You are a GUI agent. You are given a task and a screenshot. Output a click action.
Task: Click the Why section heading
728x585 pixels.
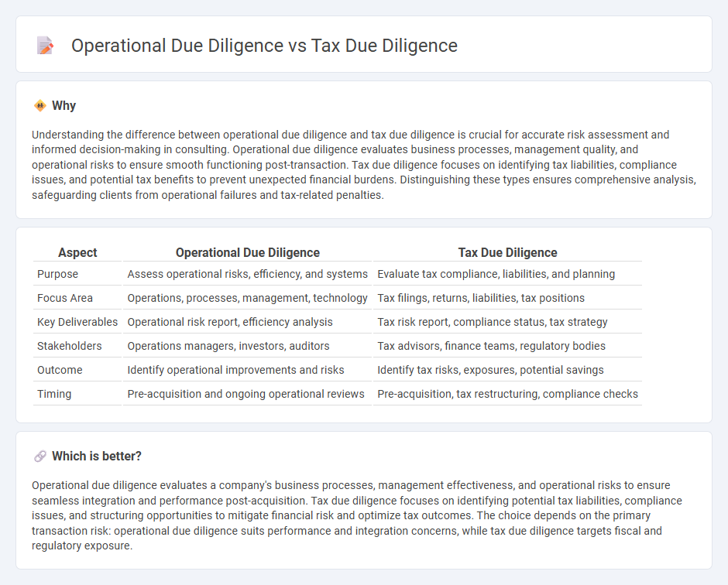point(64,106)
